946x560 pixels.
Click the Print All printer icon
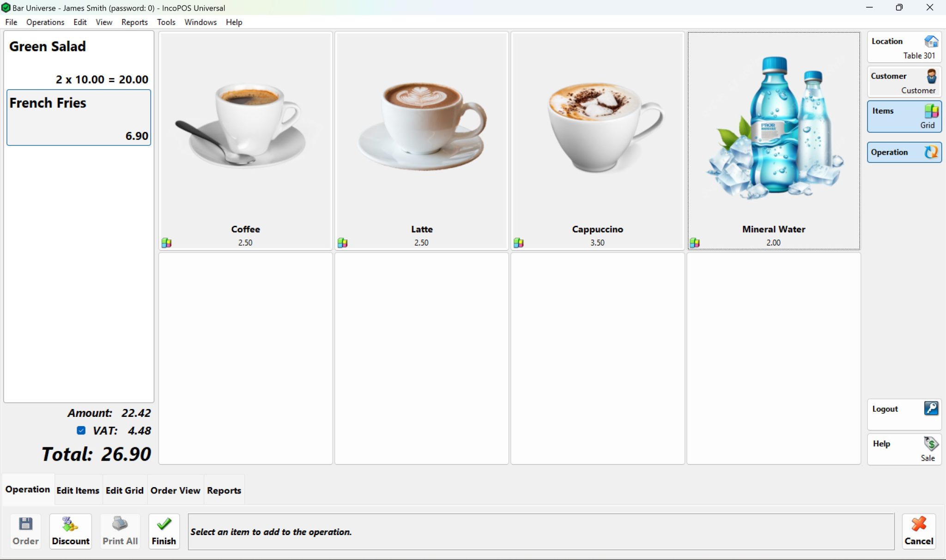[x=120, y=524]
